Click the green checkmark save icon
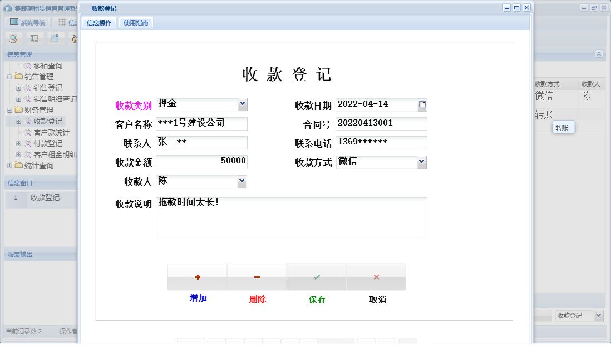This screenshot has height=364, width=611. tap(316, 276)
